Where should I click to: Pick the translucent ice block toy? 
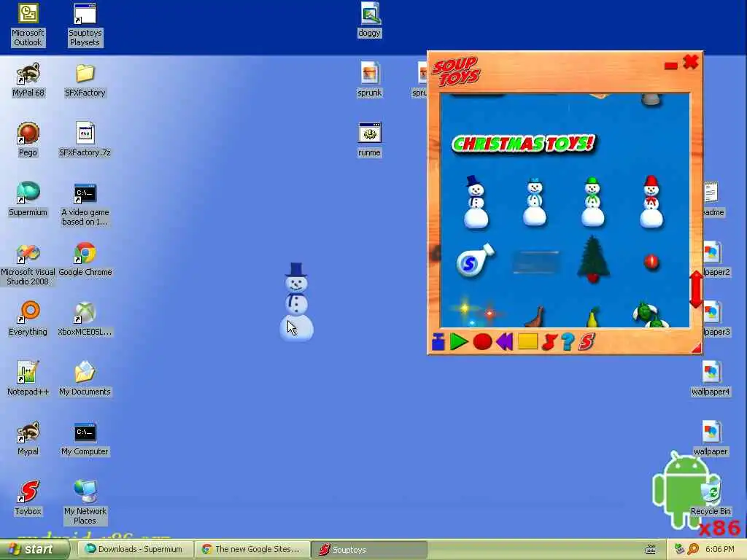tap(536, 262)
